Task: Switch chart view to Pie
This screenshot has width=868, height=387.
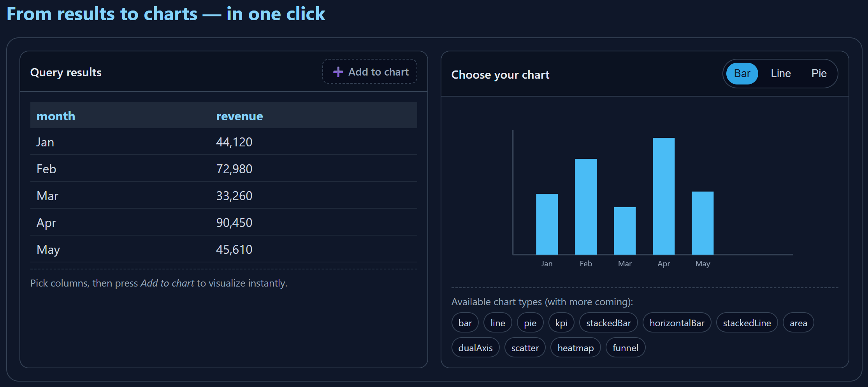Action: [x=819, y=73]
